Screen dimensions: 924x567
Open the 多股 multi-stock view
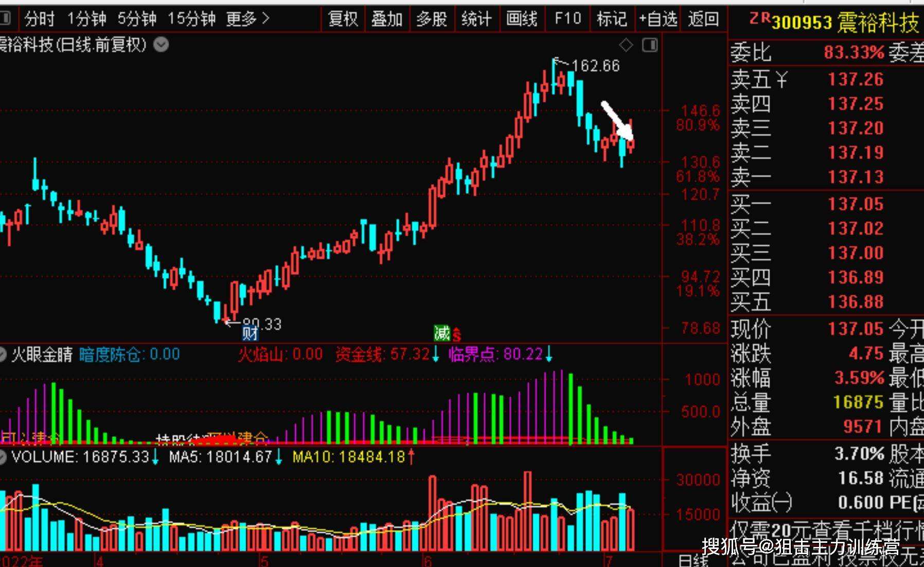pos(432,20)
